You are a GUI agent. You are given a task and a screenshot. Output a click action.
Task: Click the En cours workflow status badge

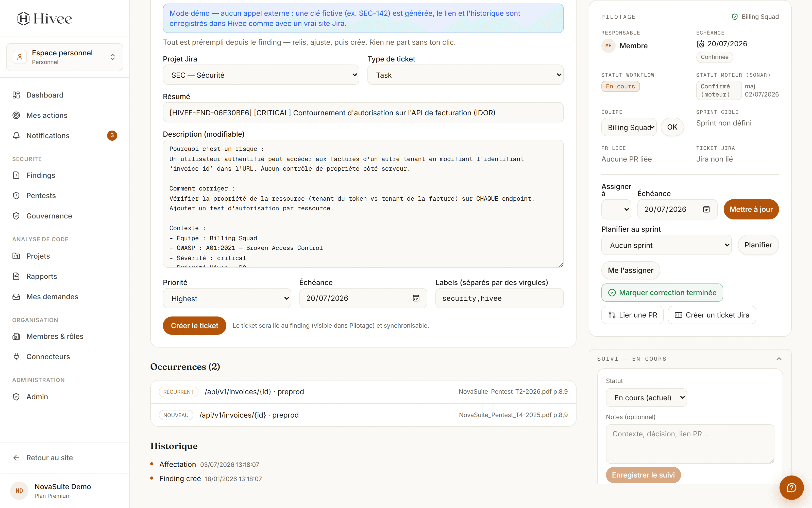point(620,86)
